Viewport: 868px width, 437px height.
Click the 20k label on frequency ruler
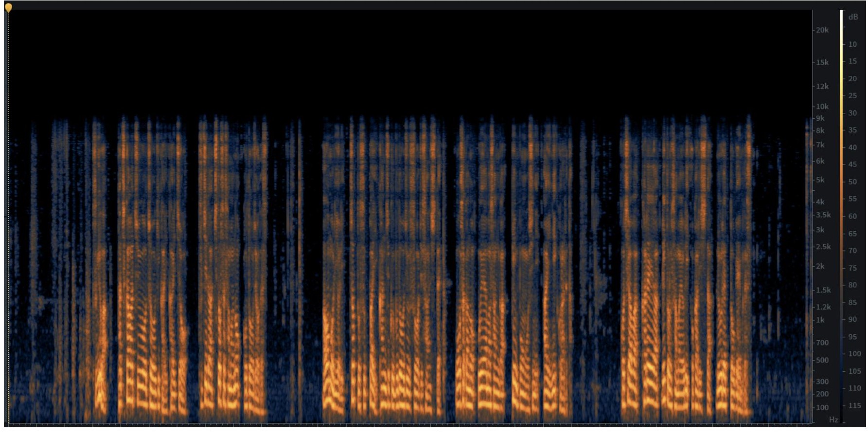point(822,30)
